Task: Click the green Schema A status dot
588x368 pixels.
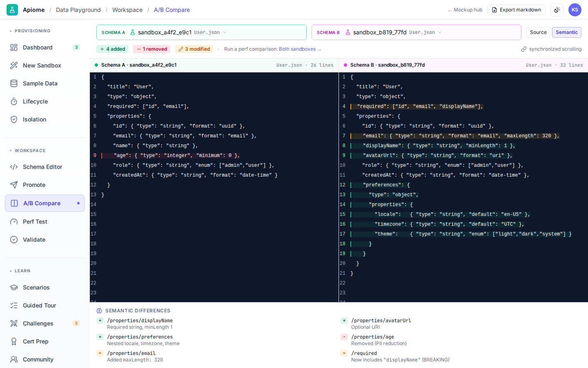Action: click(x=96, y=65)
